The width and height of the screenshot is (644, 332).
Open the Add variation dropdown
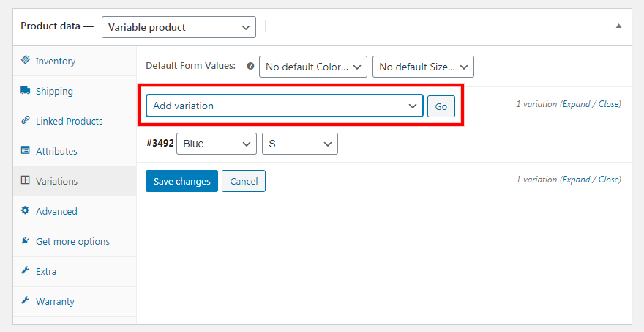(285, 106)
